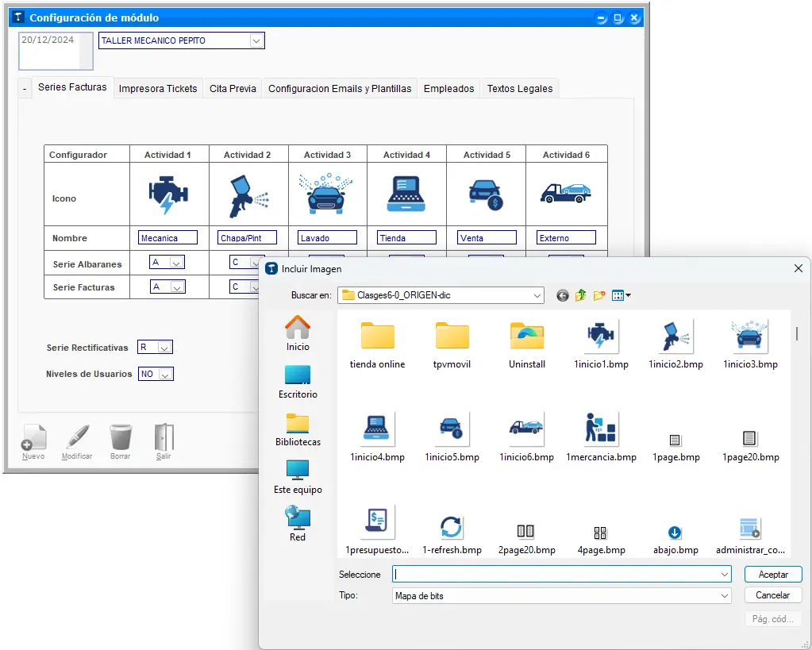Switch to the Impresora Tickets tab
Screen dimensions: 812x650
point(158,89)
